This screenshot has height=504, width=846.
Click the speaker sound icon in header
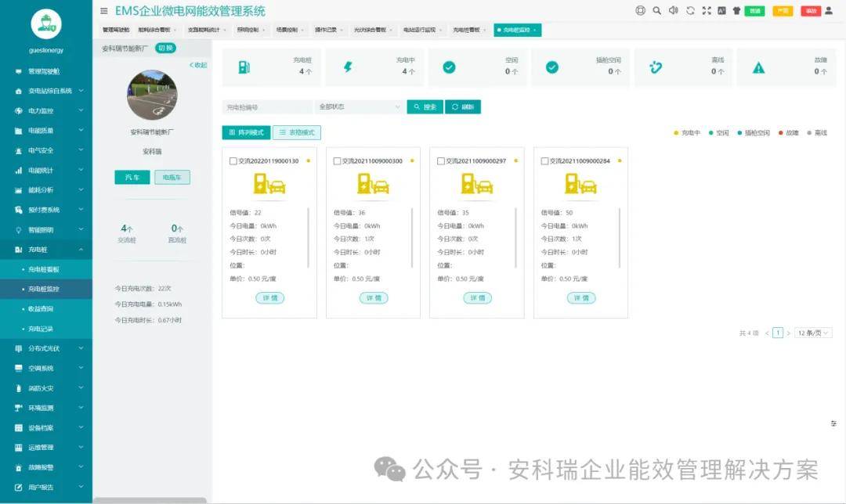coord(674,10)
